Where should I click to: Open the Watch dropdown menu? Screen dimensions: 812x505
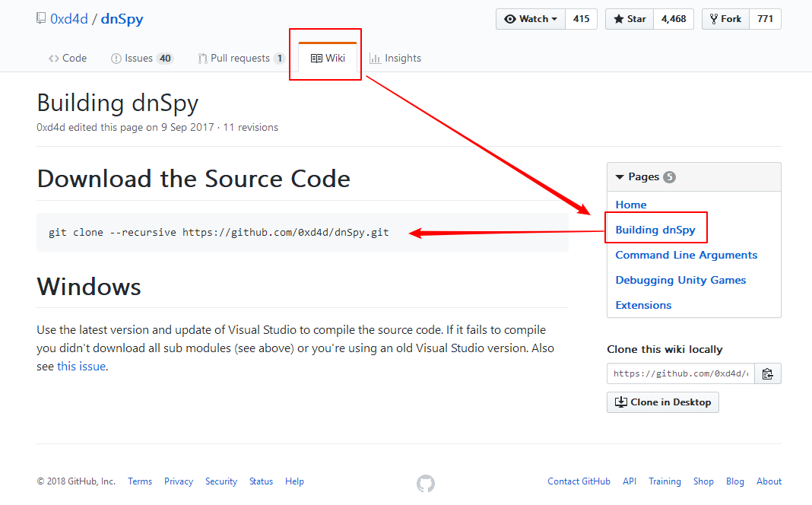(531, 19)
